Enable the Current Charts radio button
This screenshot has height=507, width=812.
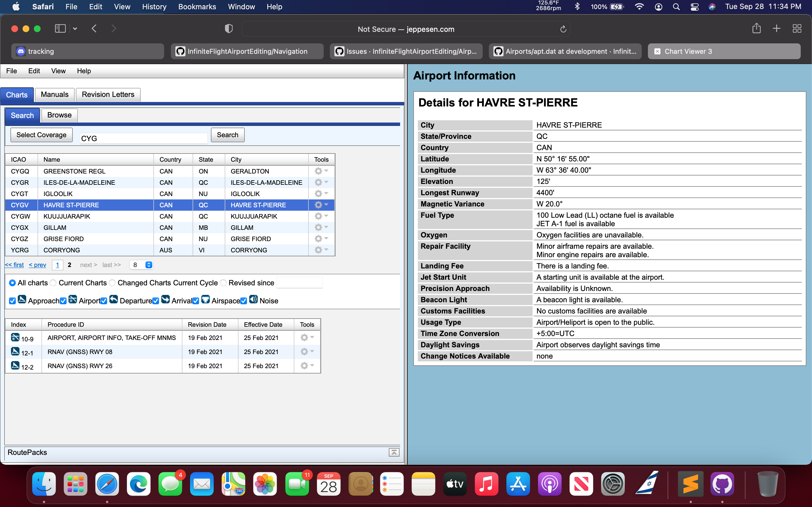53,283
